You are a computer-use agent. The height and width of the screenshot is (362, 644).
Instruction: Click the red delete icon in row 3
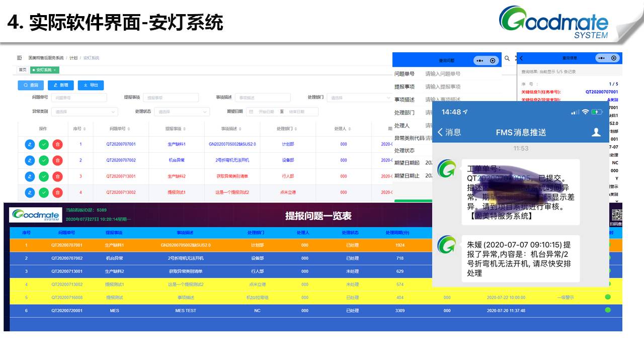point(58,176)
